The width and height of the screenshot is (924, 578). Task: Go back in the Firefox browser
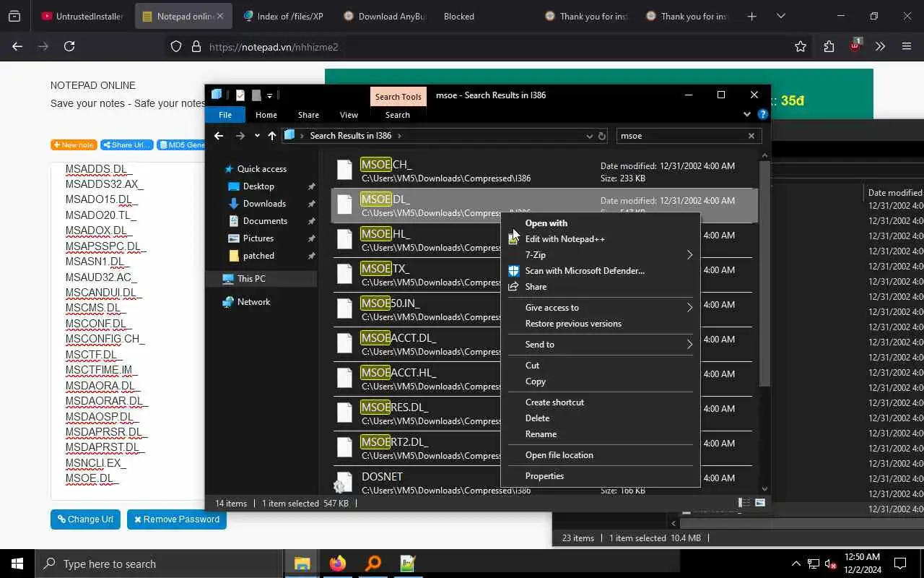[x=17, y=46]
